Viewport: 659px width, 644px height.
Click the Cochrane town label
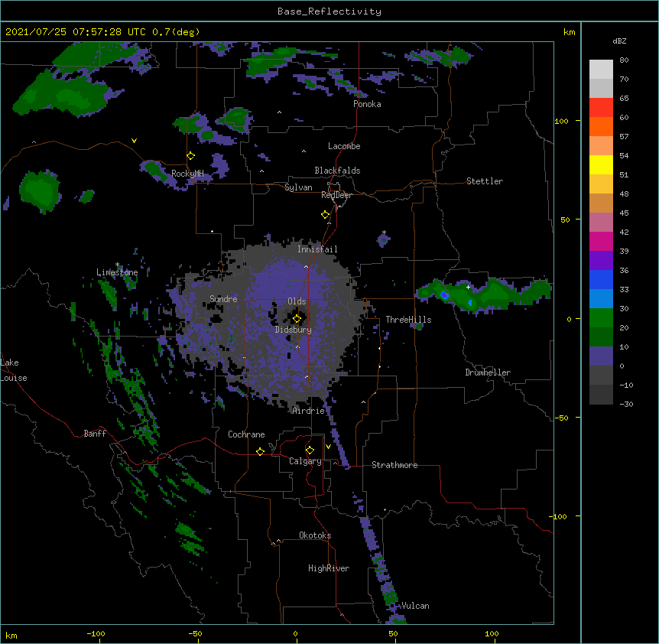pos(246,434)
